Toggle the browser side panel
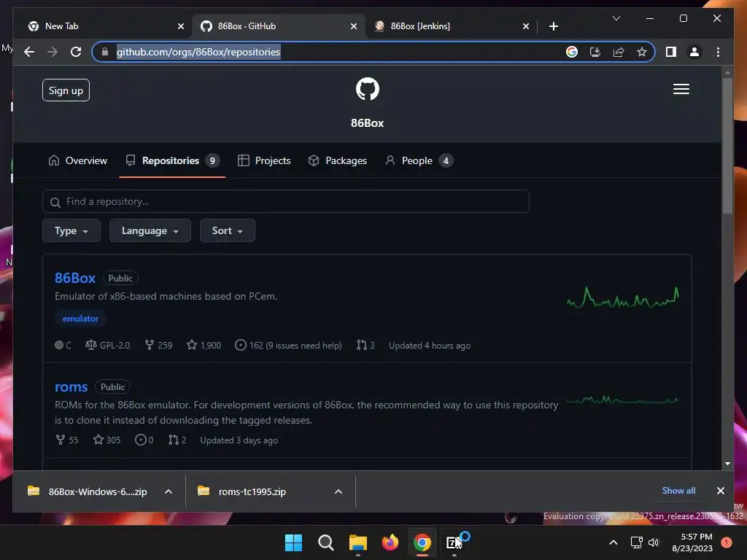 pyautogui.click(x=671, y=52)
